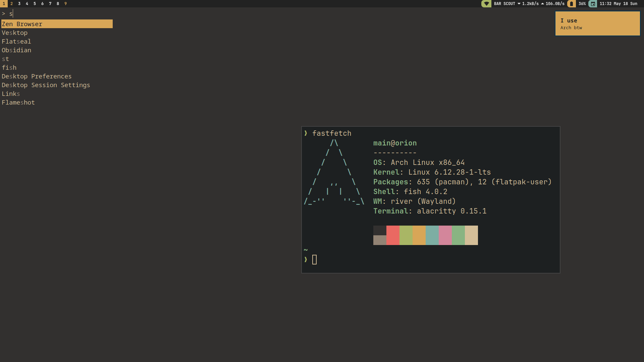The width and height of the screenshot is (644, 362).
Task: Open Desktop Session Settings entry
Action: 57,85
